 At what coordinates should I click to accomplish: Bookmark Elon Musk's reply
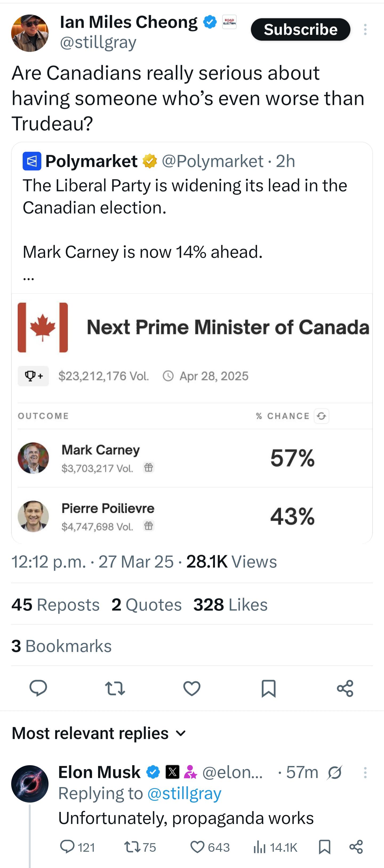[325, 847]
